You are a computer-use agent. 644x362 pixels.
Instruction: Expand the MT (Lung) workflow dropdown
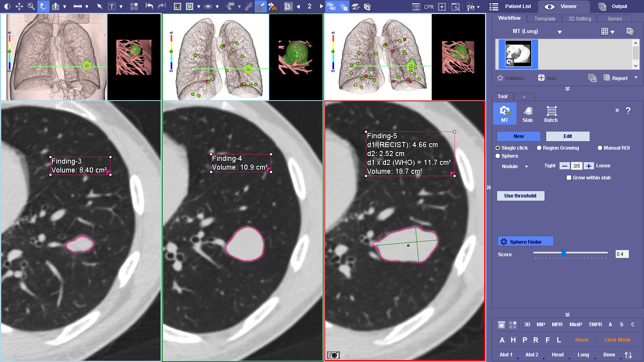tap(559, 32)
